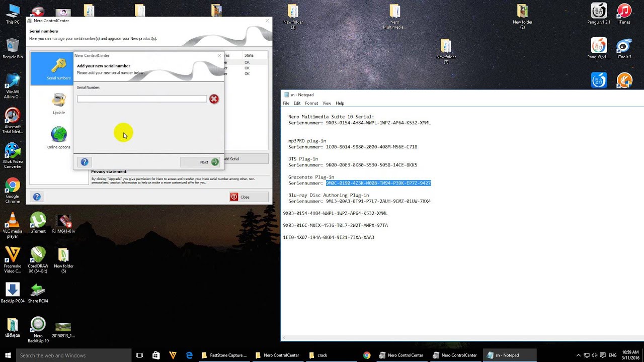Open taskbar clock showing 10:59 AM
This screenshot has height=362, width=644.
(x=630, y=355)
